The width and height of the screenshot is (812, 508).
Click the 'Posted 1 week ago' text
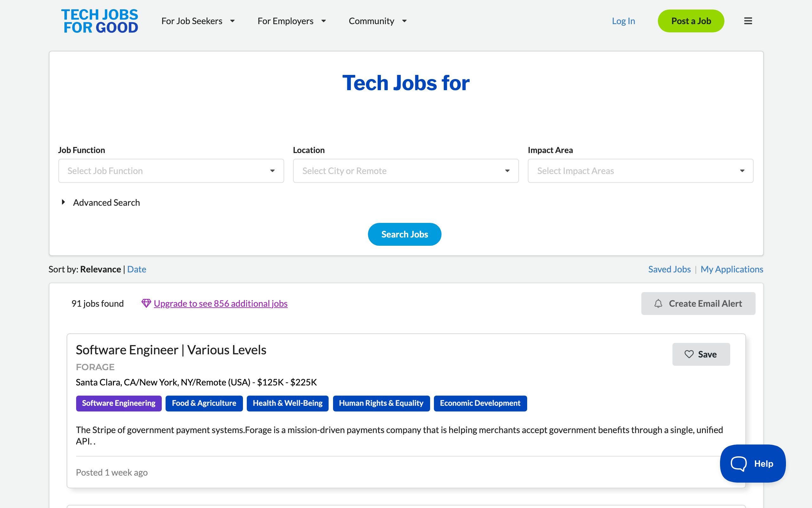tap(112, 472)
